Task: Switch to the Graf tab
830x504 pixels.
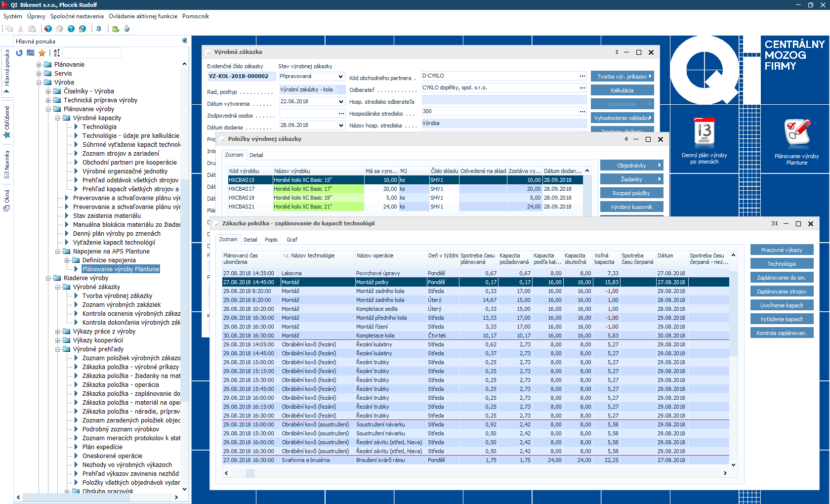Action: 291,240
